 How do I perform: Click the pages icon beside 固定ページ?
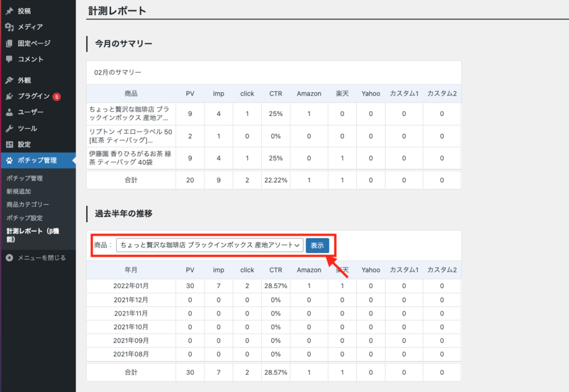[9, 43]
